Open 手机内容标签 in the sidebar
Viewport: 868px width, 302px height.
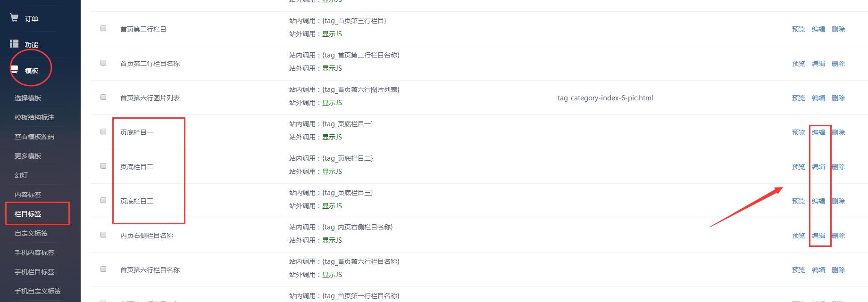(34, 253)
